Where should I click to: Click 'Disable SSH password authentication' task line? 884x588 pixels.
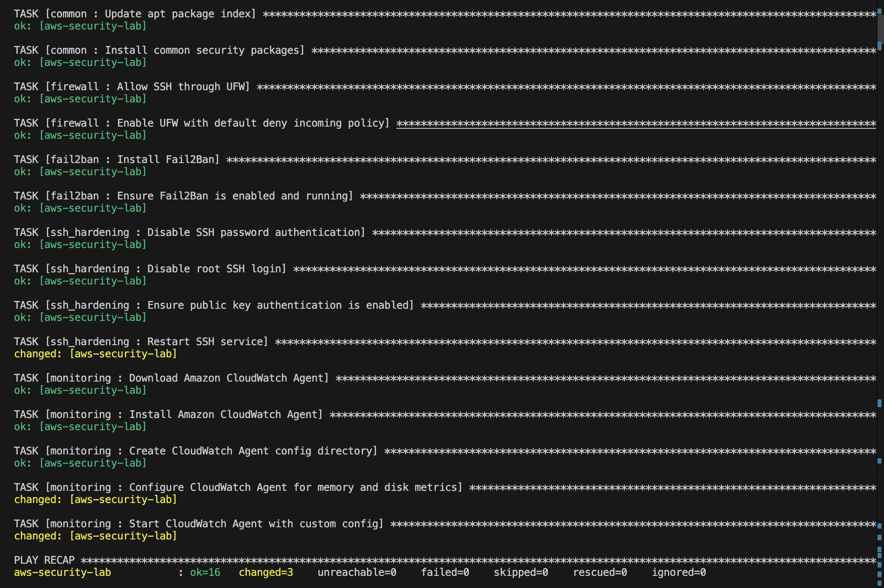[445, 232]
